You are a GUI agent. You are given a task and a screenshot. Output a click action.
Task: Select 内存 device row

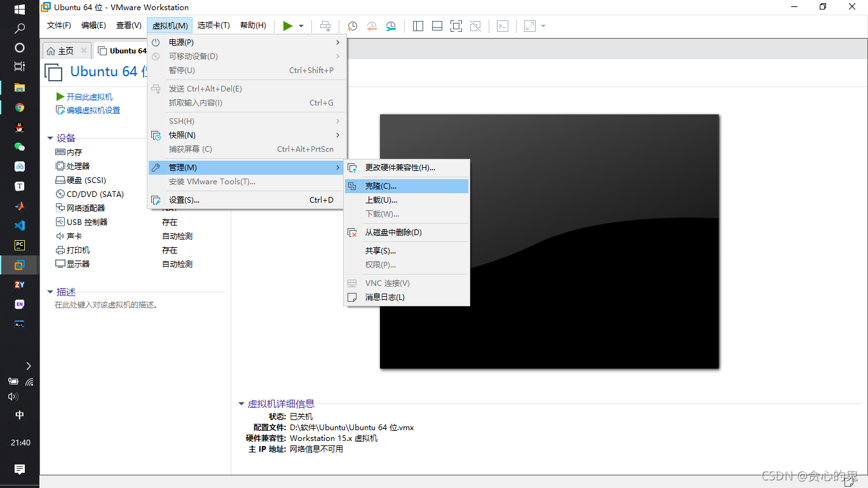pos(74,152)
